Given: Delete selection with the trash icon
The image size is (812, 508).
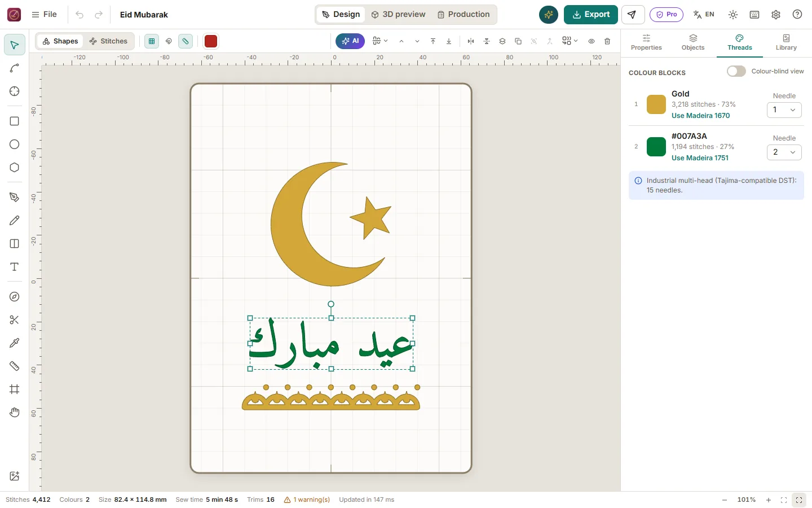Looking at the screenshot, I should pyautogui.click(x=607, y=41).
